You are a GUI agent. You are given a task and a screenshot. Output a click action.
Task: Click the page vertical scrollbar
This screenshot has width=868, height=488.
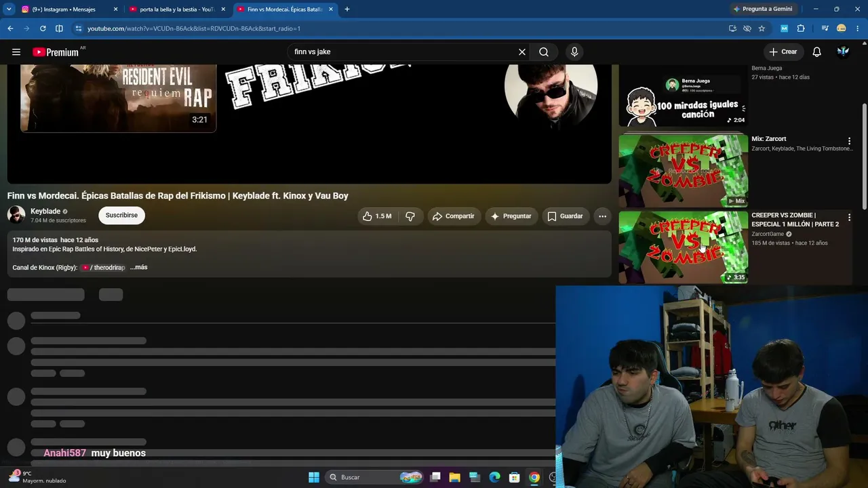(864, 156)
